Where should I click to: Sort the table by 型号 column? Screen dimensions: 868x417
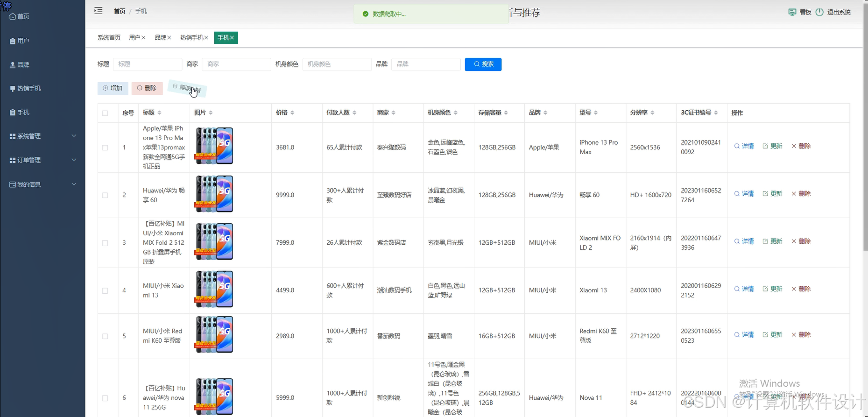click(596, 113)
